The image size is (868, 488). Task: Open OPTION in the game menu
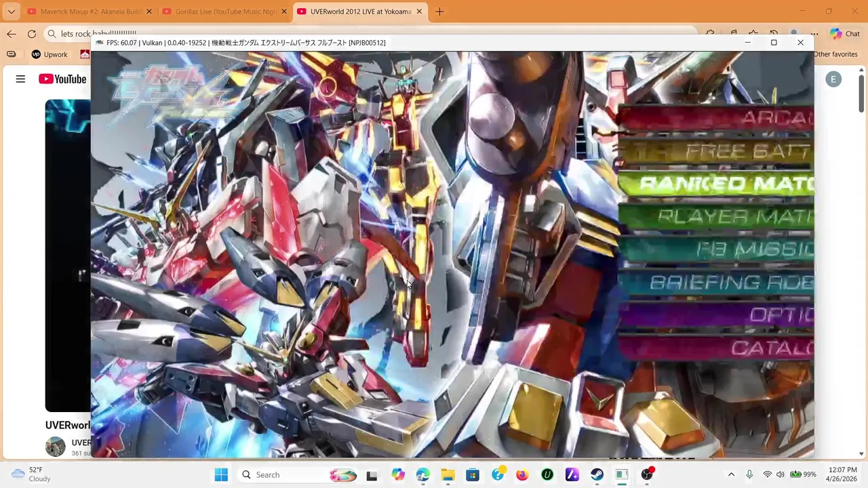[x=716, y=315]
